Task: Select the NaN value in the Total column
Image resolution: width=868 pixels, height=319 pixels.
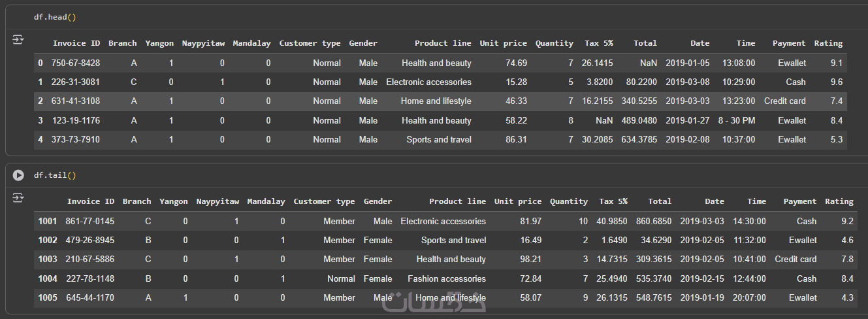Action: [x=647, y=63]
